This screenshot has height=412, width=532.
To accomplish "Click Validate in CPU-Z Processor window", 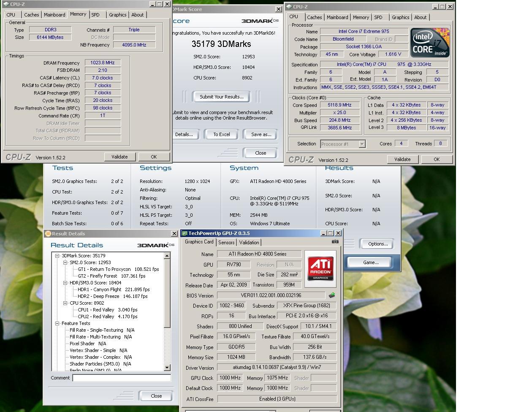I will (402, 159).
